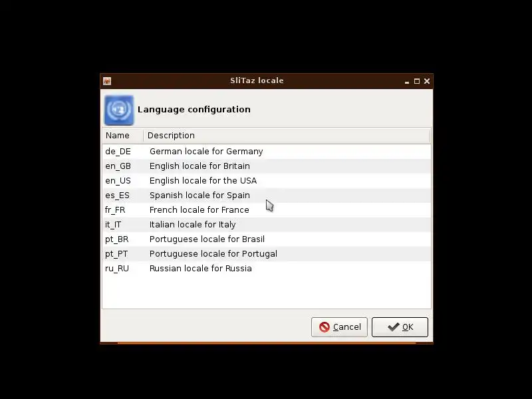Click the blue Language configuration globe icon
The height and width of the screenshot is (399, 532).
click(x=119, y=110)
